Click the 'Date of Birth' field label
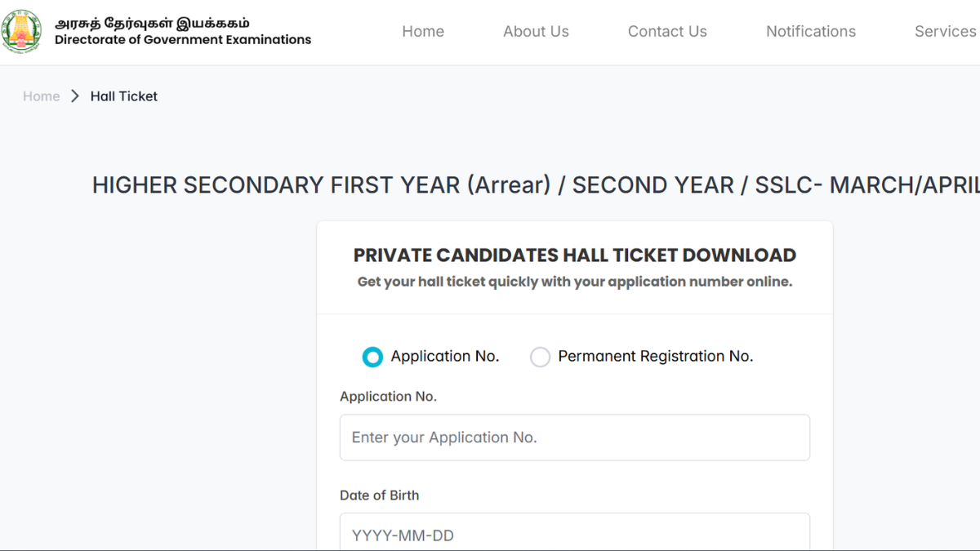This screenshot has height=551, width=980. (379, 495)
